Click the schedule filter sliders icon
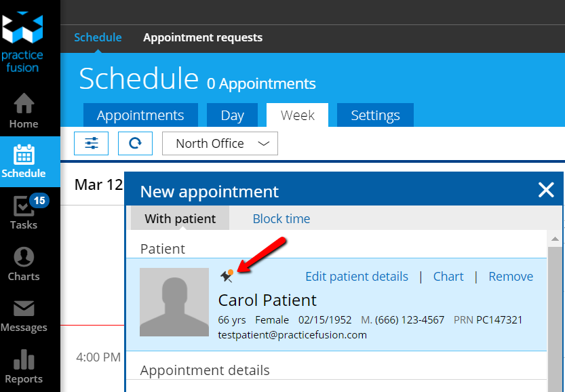 click(92, 143)
